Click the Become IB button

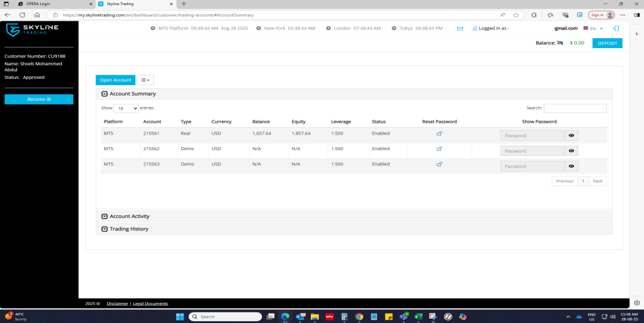[39, 100]
